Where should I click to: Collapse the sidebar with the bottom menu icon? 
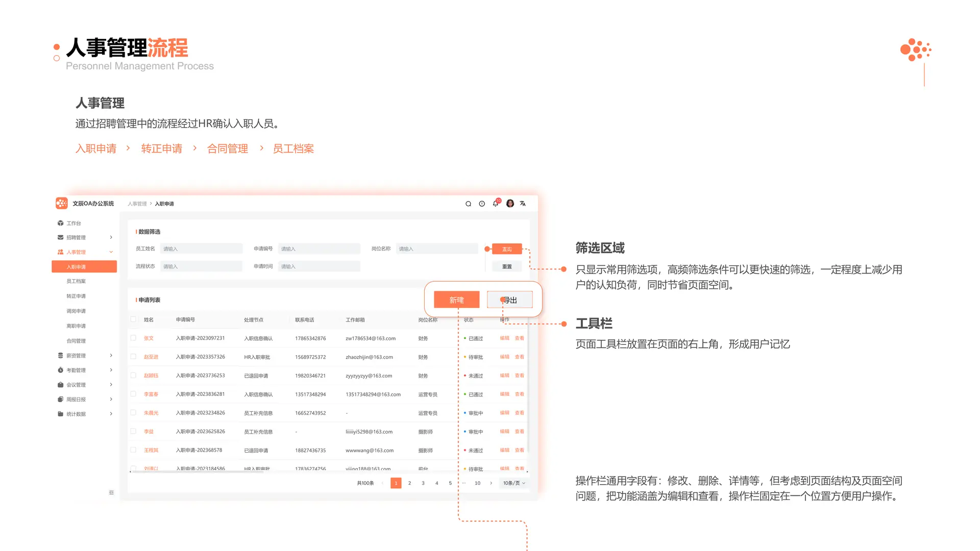point(111,492)
